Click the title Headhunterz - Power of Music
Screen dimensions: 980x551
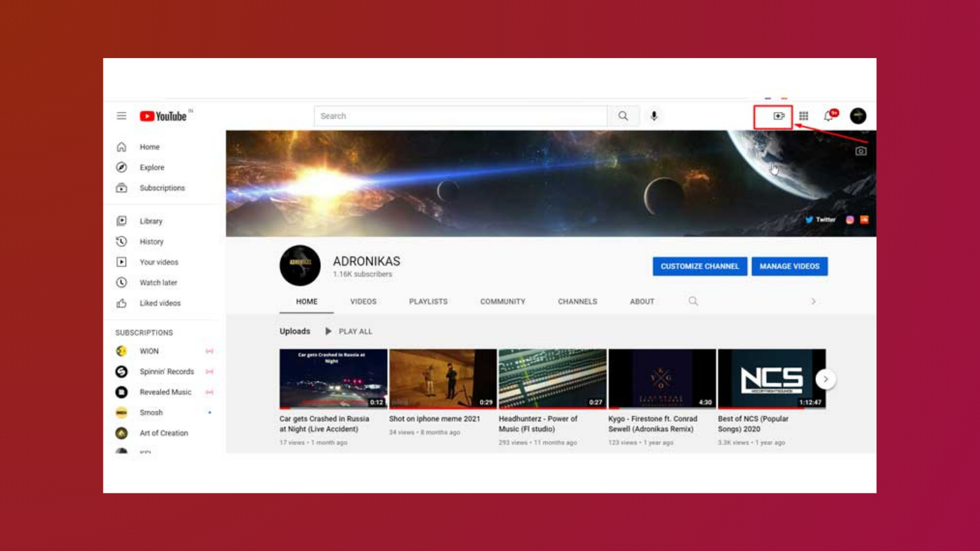point(538,424)
